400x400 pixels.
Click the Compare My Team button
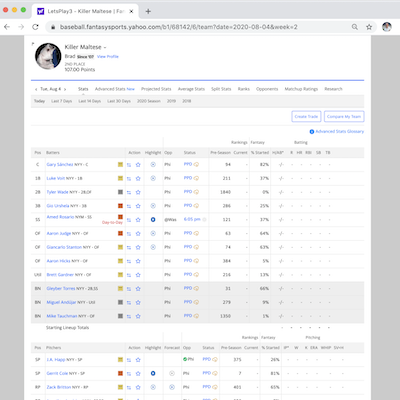344,116
